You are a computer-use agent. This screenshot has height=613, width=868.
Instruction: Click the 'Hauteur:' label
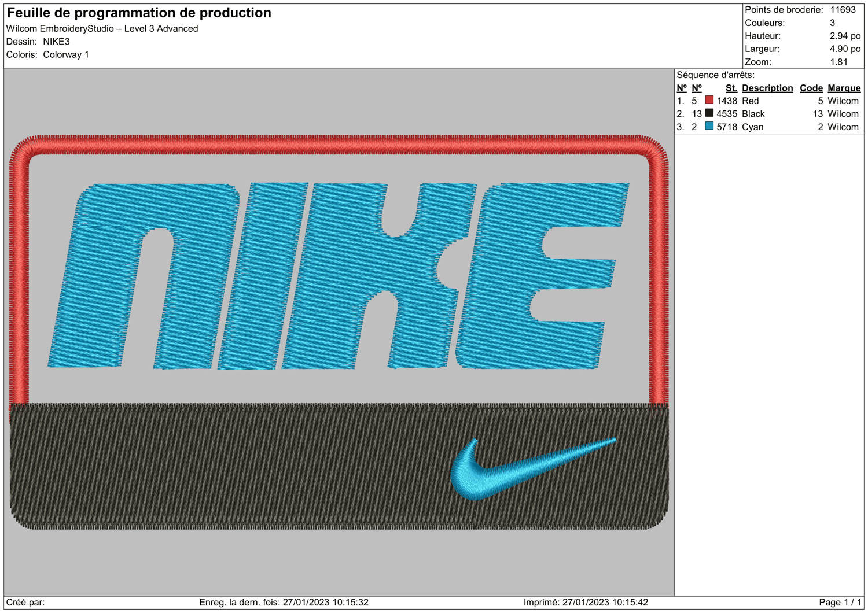coord(762,36)
